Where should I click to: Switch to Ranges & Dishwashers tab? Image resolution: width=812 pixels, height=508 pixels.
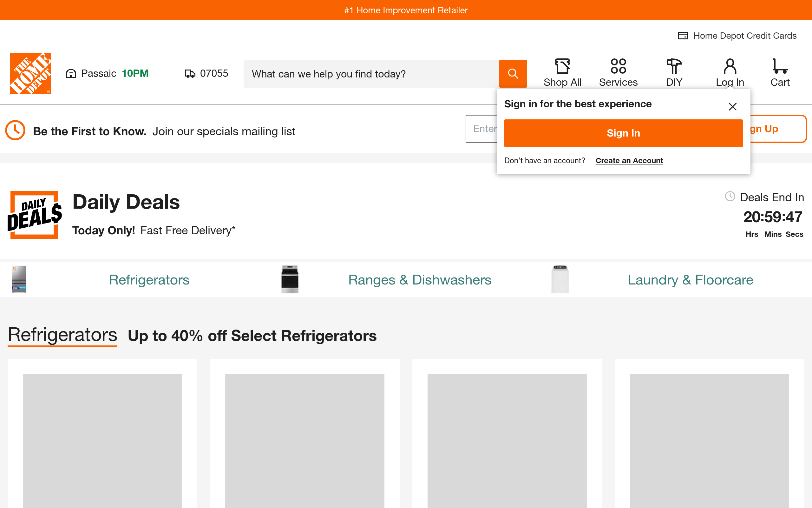pyautogui.click(x=420, y=280)
